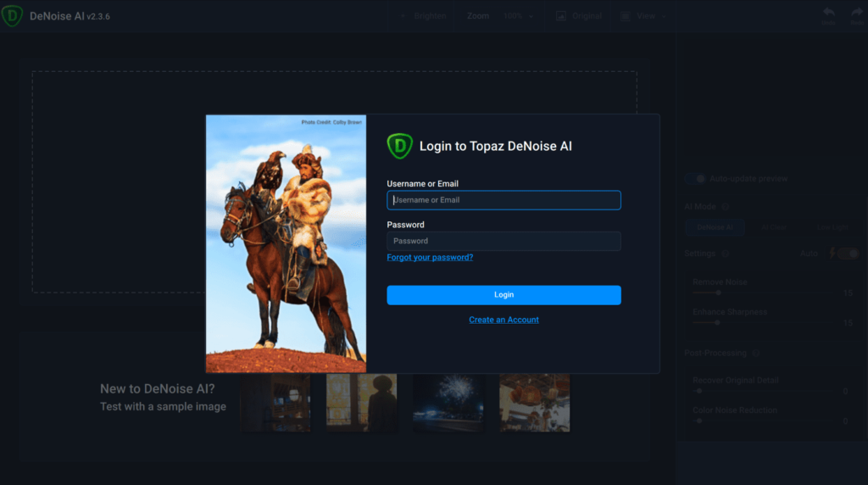Click the Settings help icon
This screenshot has width=868, height=485.
tap(726, 254)
